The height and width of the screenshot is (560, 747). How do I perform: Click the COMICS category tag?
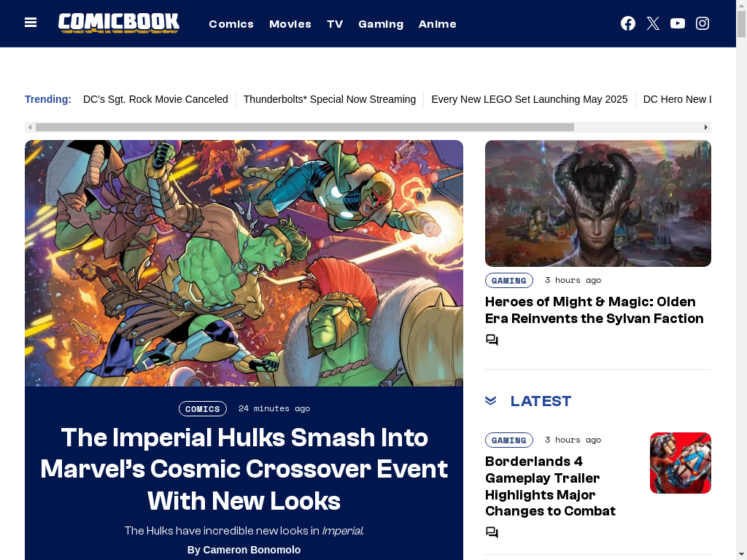click(x=203, y=408)
